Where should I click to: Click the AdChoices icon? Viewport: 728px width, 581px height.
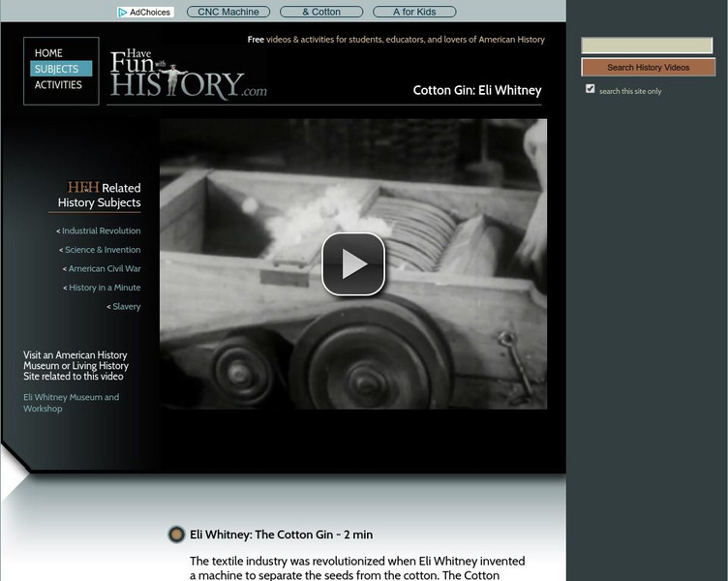[123, 12]
